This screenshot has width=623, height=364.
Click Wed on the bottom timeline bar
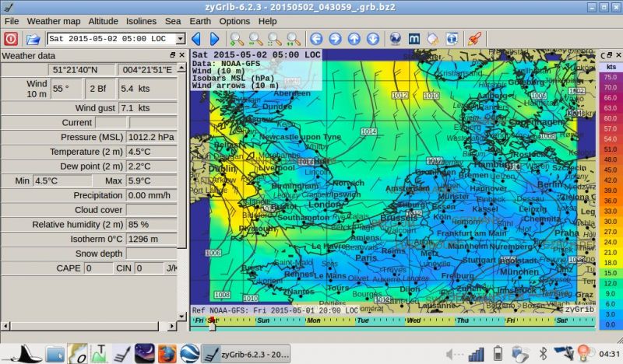pos(414,320)
